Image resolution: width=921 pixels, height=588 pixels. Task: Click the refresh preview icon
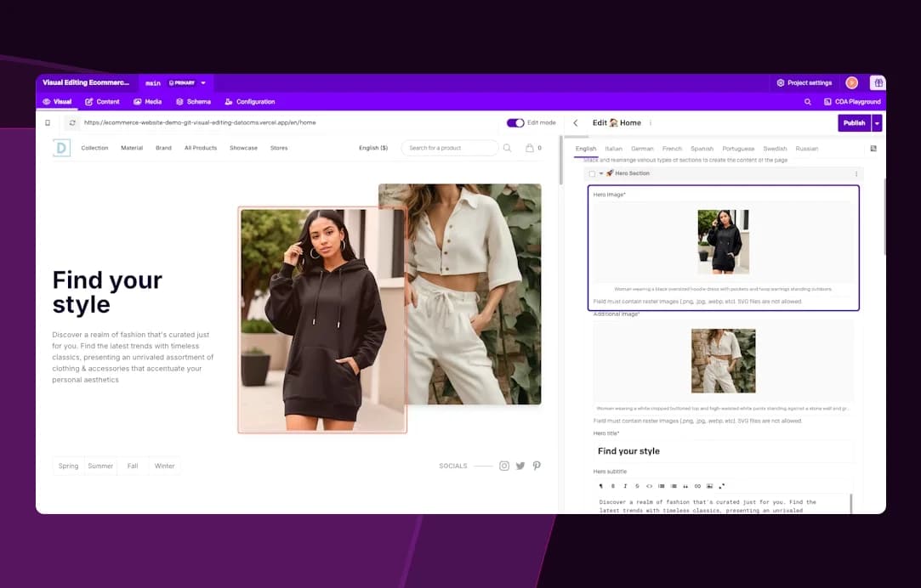click(x=72, y=122)
